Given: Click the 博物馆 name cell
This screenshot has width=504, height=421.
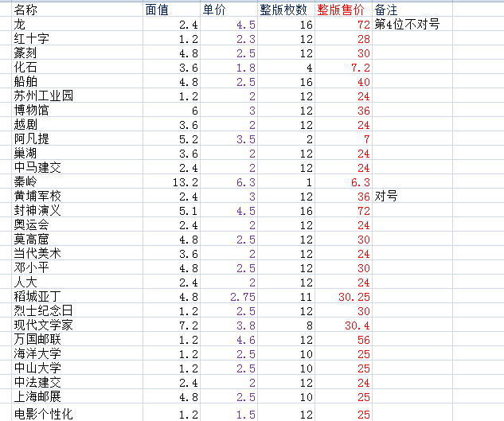Looking at the screenshot, I should click(77, 111).
